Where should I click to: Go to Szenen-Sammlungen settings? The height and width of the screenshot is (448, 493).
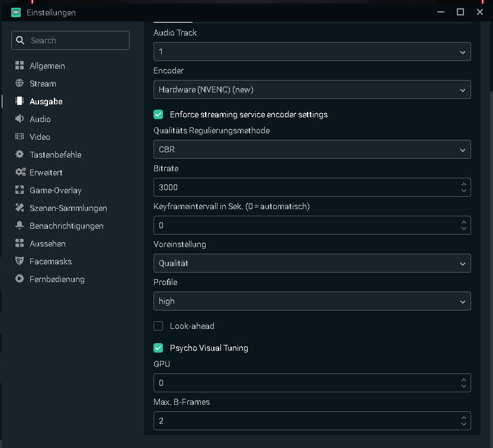tap(68, 208)
